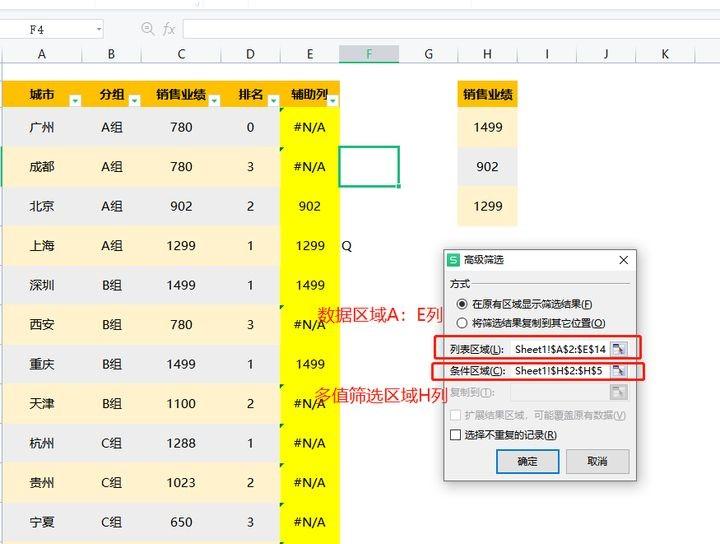Click cell containing 宁夏
This screenshot has height=544, width=720.
pos(42,522)
